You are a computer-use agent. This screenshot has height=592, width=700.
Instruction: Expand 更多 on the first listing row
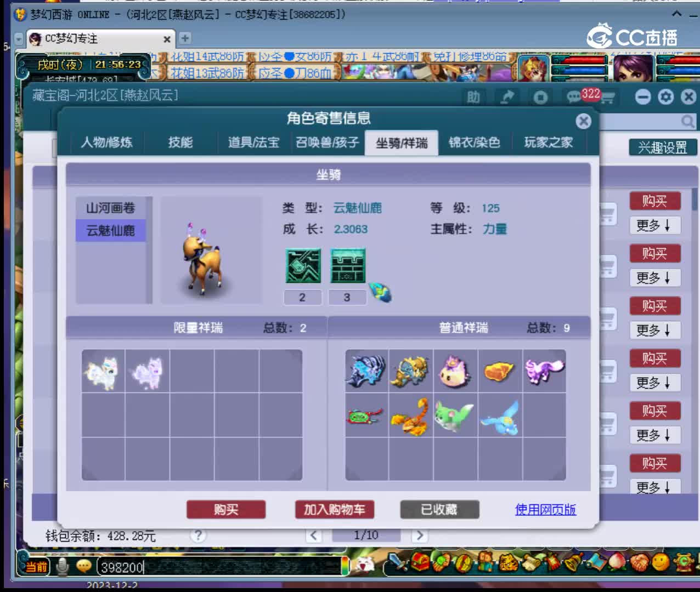tap(655, 225)
